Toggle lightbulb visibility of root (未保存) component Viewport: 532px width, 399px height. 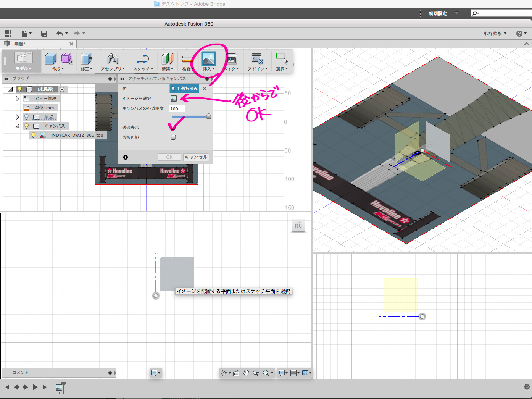(19, 89)
